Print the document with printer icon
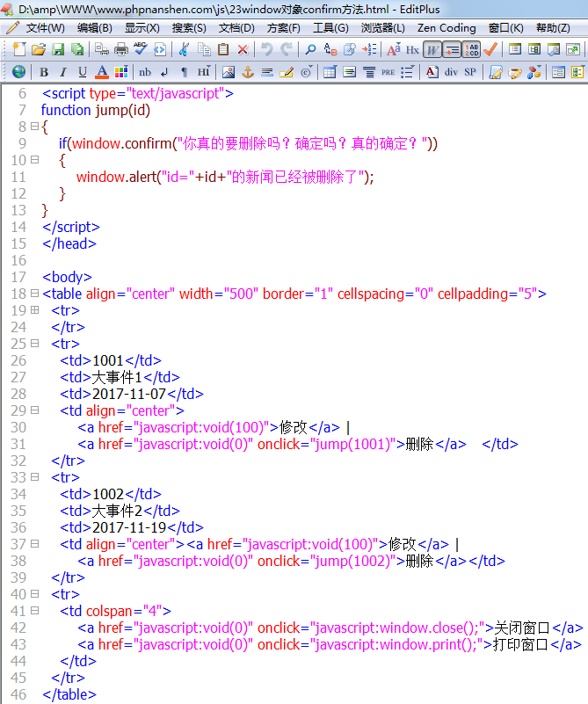This screenshot has width=588, height=704. click(121, 49)
